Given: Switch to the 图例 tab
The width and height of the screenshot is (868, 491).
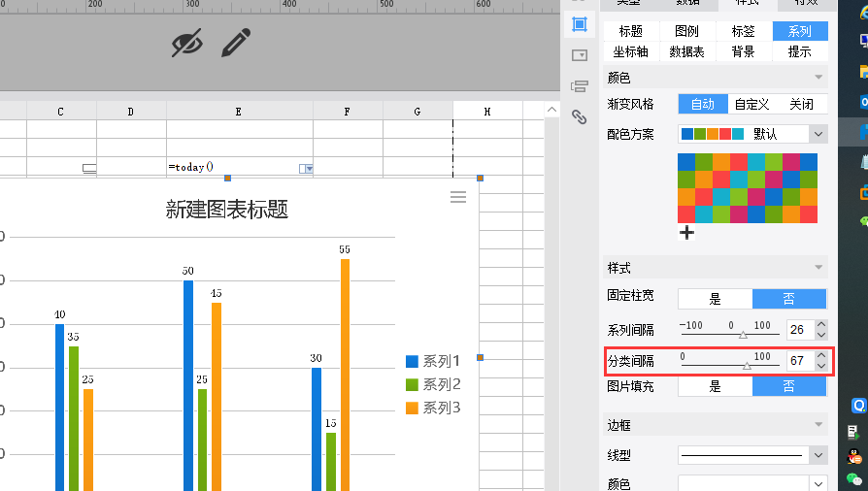Looking at the screenshot, I should [687, 31].
